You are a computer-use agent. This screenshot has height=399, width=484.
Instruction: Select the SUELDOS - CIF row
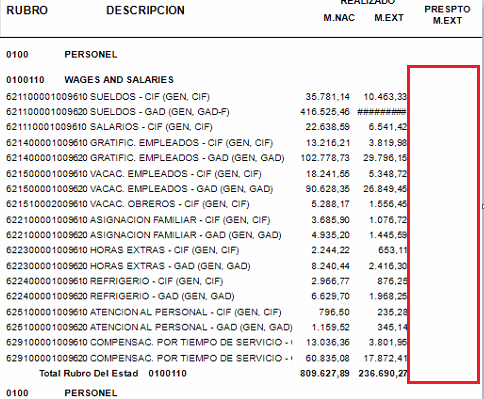pos(206,97)
